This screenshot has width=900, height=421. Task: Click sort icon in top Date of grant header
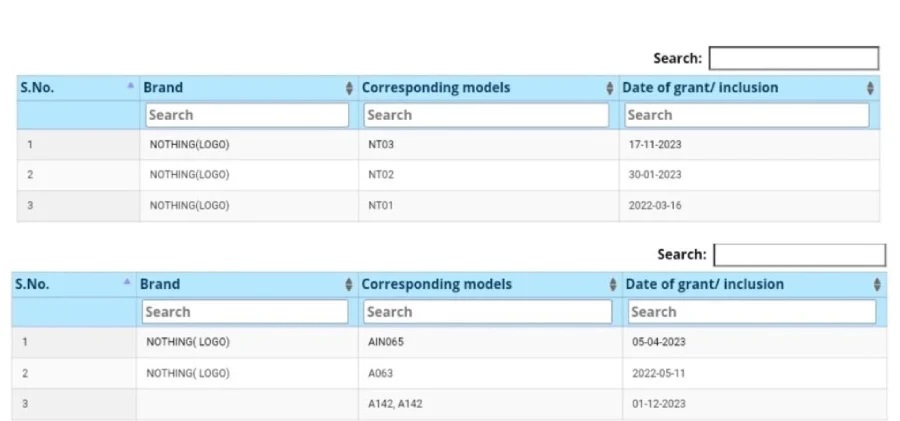pyautogui.click(x=870, y=88)
